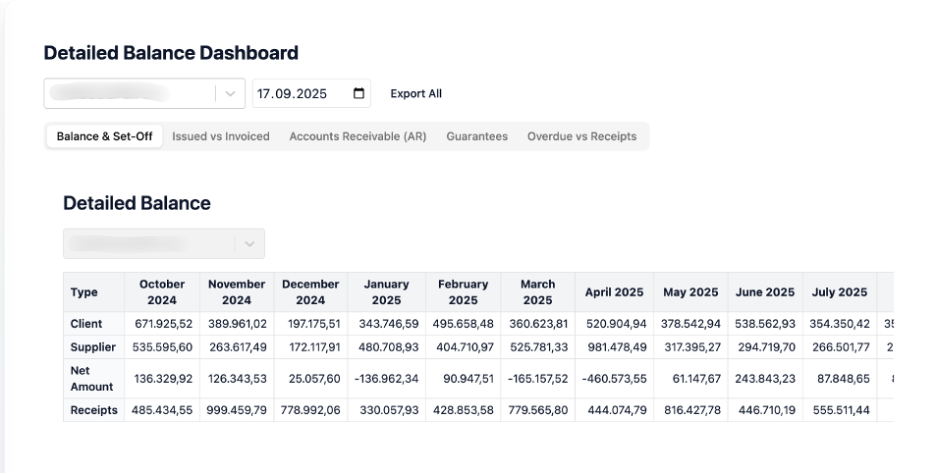936x474 pixels.
Task: Click the blurred selector box under Detailed Balance
Action: 148,244
